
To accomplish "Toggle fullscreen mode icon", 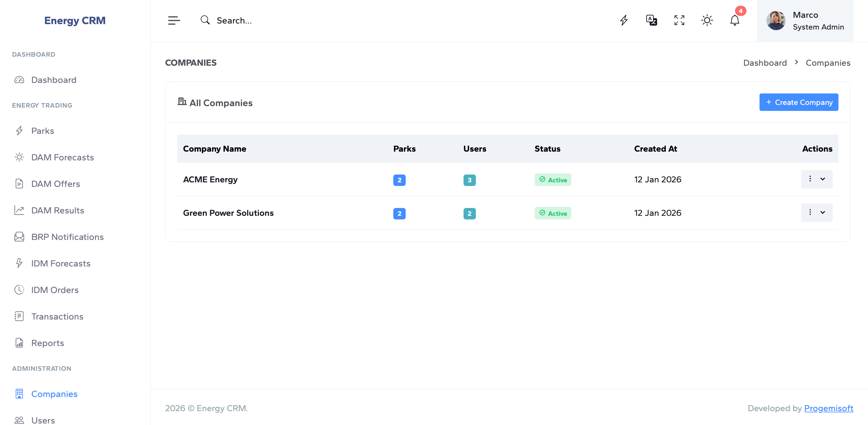I will pyautogui.click(x=679, y=20).
